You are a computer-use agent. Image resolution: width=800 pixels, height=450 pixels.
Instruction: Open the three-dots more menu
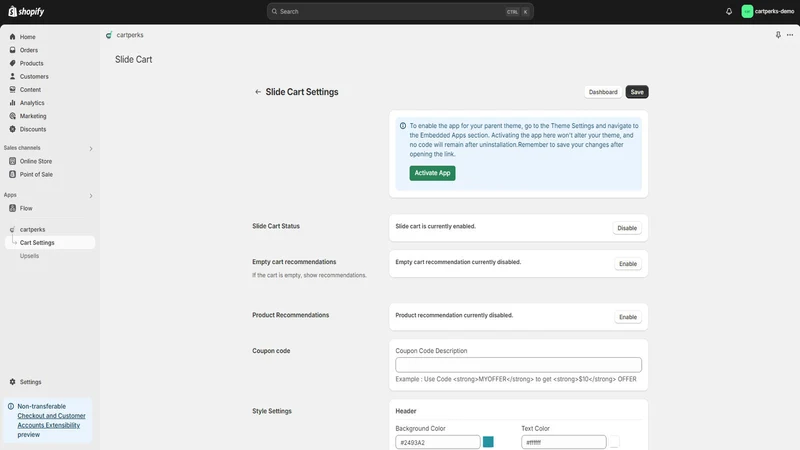pos(790,35)
